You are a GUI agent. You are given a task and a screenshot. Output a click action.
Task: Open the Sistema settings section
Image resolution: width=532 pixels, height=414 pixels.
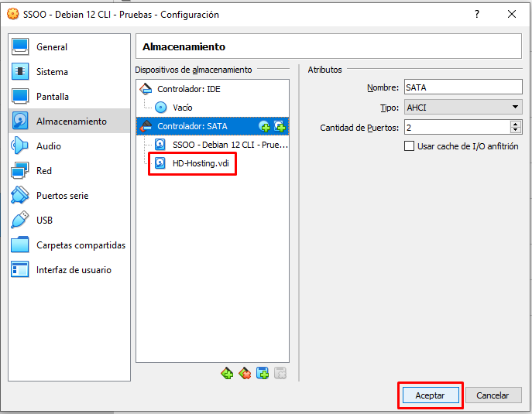click(x=52, y=72)
